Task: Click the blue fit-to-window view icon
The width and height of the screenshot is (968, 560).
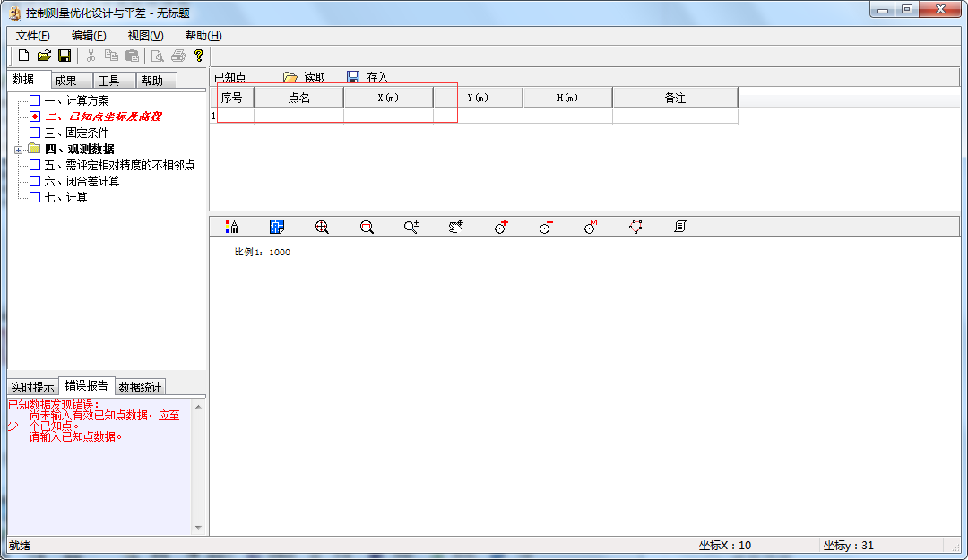Action: point(277,228)
